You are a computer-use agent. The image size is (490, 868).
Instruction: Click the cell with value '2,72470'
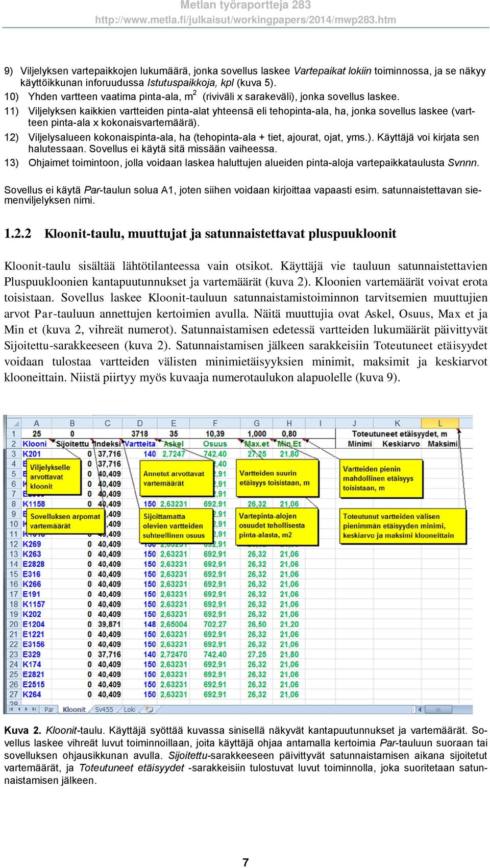point(174,654)
